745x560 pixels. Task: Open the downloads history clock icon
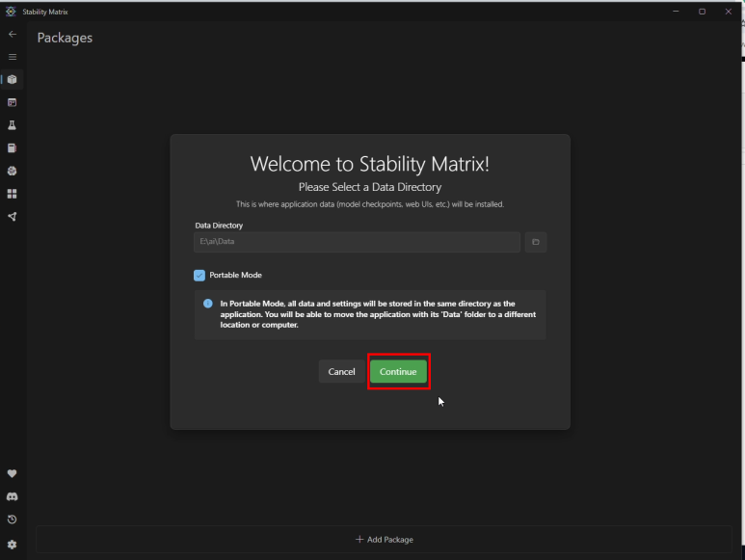coord(13,520)
